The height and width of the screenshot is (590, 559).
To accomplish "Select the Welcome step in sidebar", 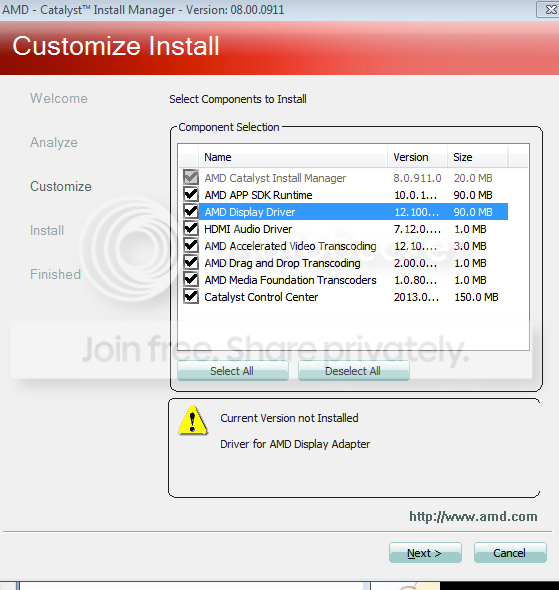I will pyautogui.click(x=59, y=98).
